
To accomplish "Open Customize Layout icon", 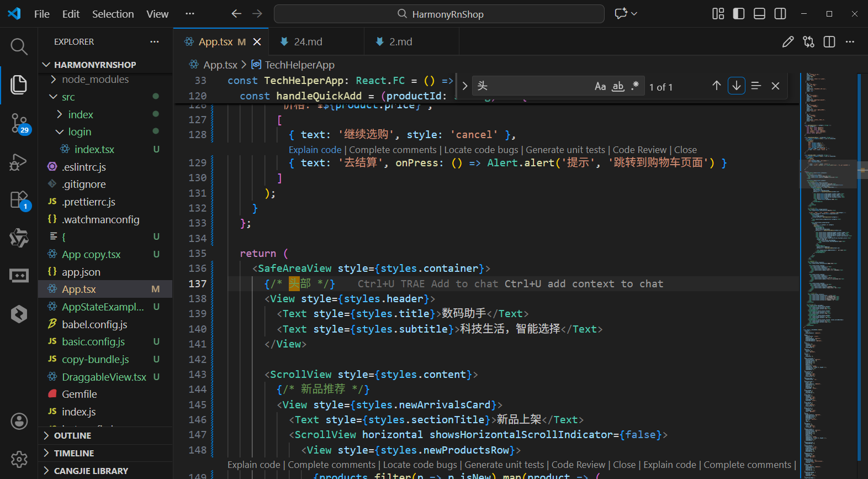I will (x=718, y=14).
